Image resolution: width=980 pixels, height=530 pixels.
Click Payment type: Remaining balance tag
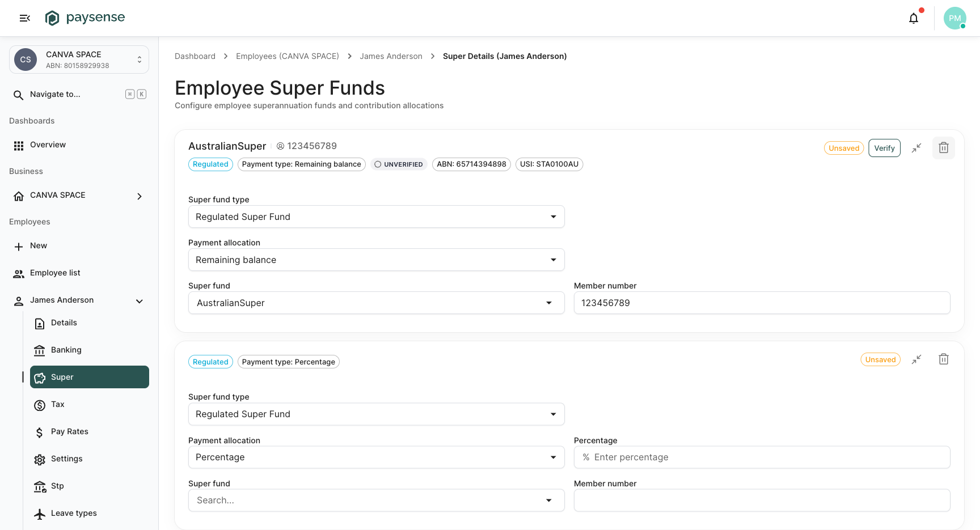point(302,164)
